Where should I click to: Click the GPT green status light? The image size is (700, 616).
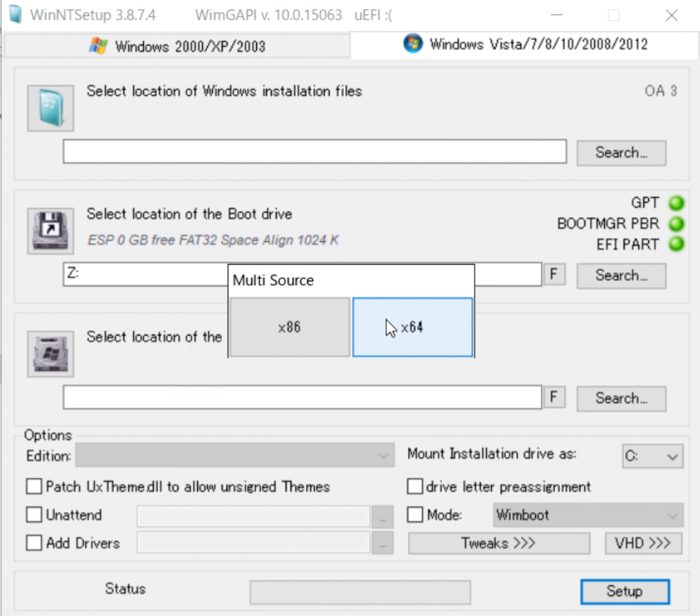(x=677, y=203)
